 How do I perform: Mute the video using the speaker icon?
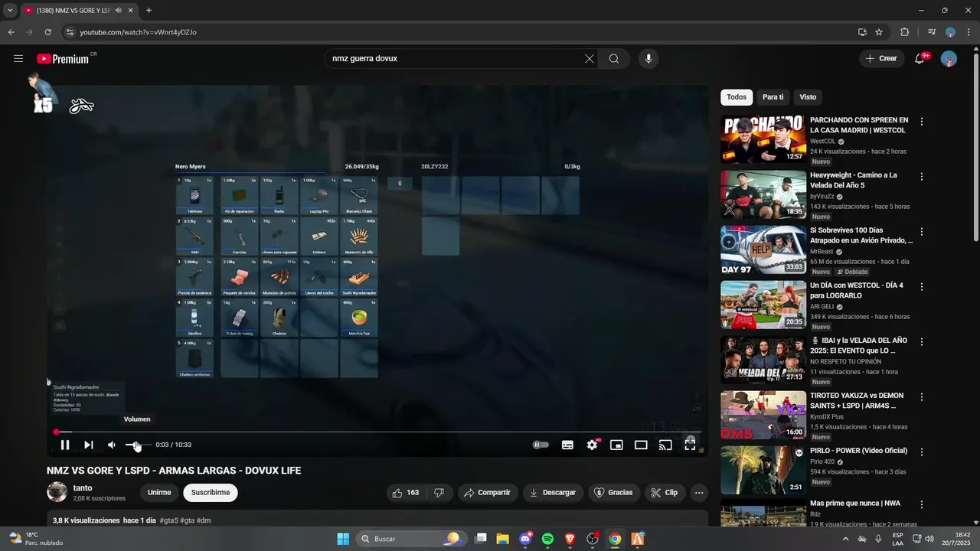[x=112, y=445]
